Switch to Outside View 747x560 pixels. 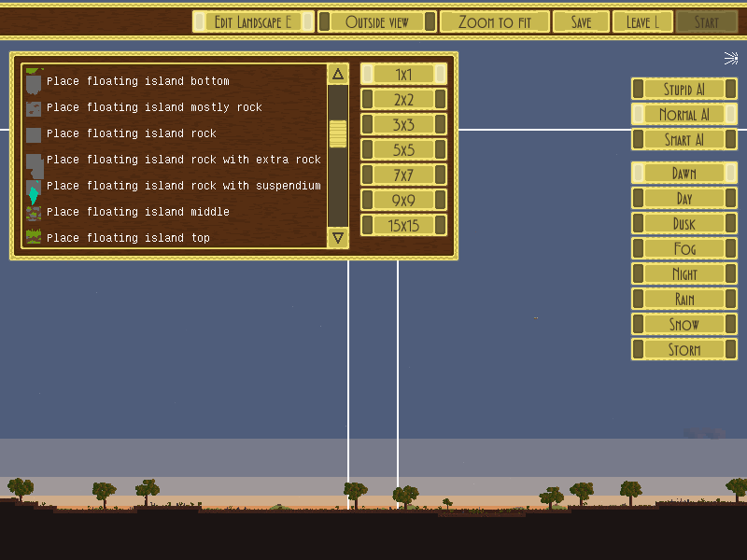click(x=377, y=21)
